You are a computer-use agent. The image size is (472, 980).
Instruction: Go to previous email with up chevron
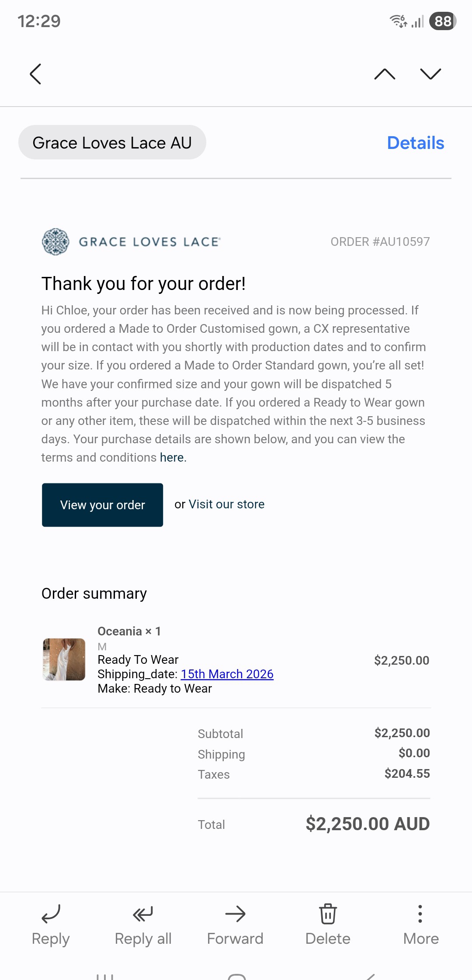click(x=385, y=74)
